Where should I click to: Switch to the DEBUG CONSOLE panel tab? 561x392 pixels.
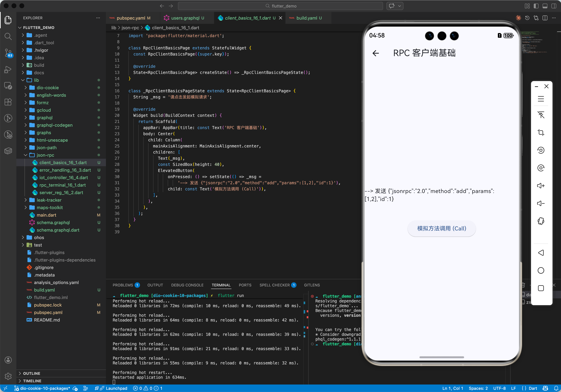click(x=187, y=285)
